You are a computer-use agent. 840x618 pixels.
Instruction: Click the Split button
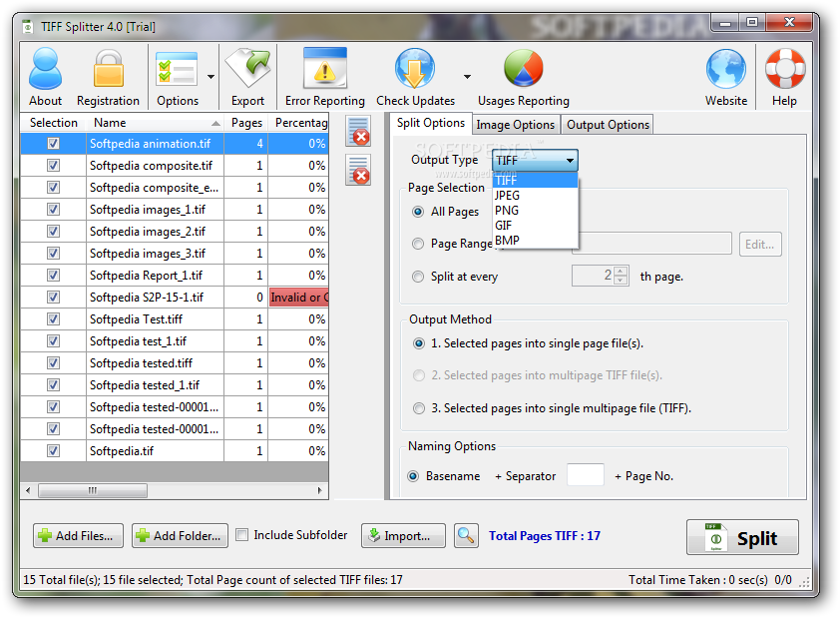click(742, 537)
